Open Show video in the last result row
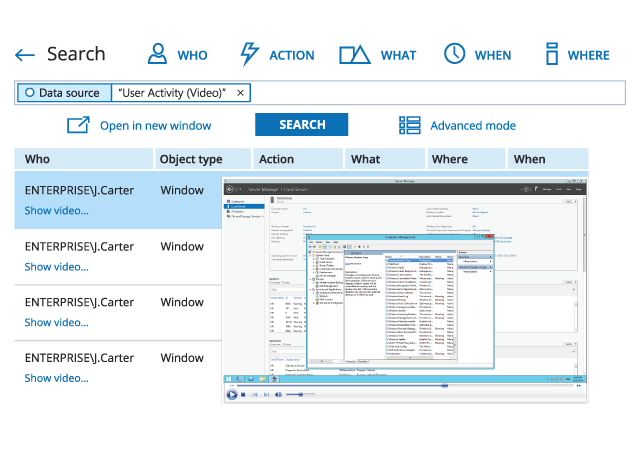The height and width of the screenshot is (450, 640). coord(56,379)
